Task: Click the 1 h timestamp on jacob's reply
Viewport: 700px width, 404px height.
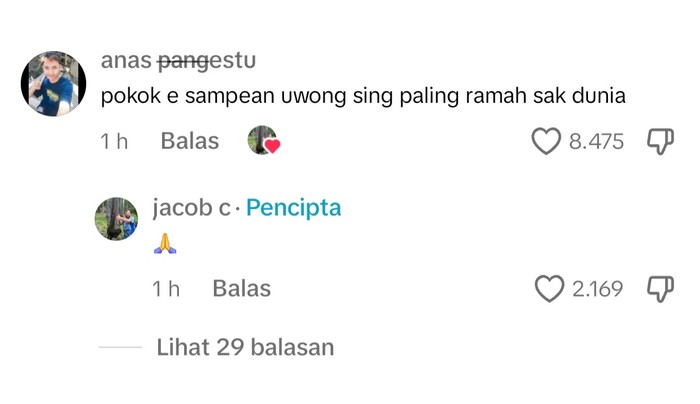Action: pyautogui.click(x=166, y=289)
